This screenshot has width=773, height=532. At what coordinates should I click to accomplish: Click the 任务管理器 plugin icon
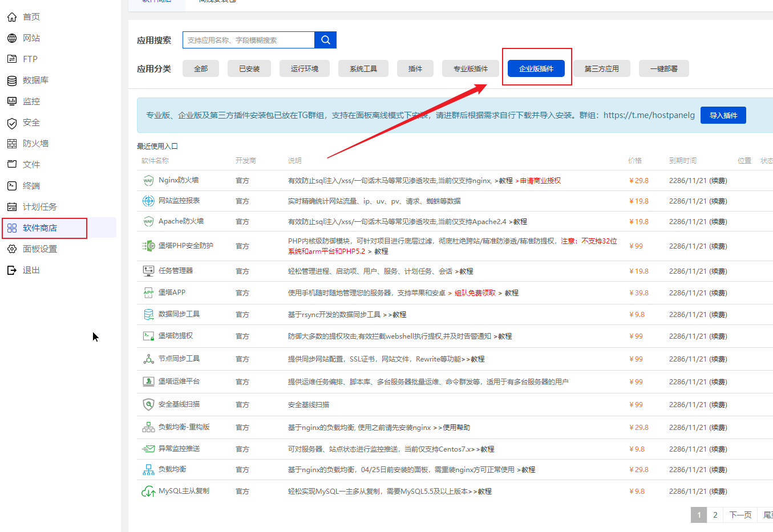pos(148,271)
